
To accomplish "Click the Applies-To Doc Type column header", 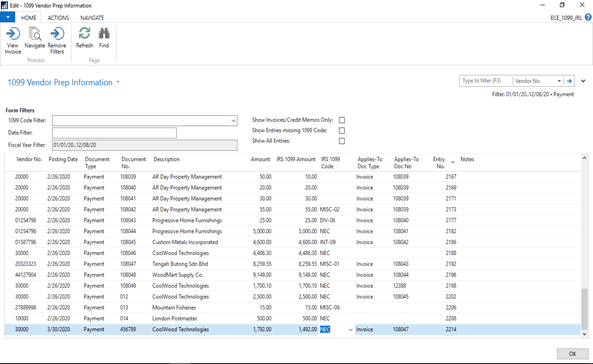I will click(x=370, y=163).
